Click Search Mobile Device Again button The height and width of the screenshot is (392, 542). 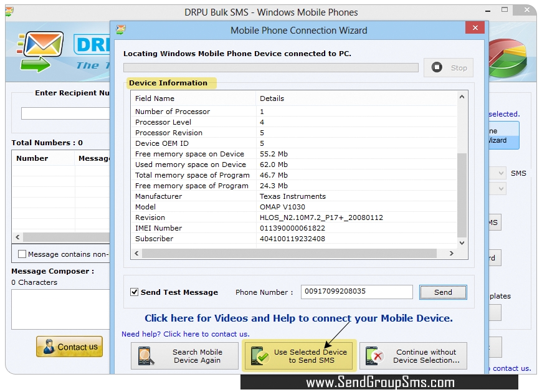(184, 356)
